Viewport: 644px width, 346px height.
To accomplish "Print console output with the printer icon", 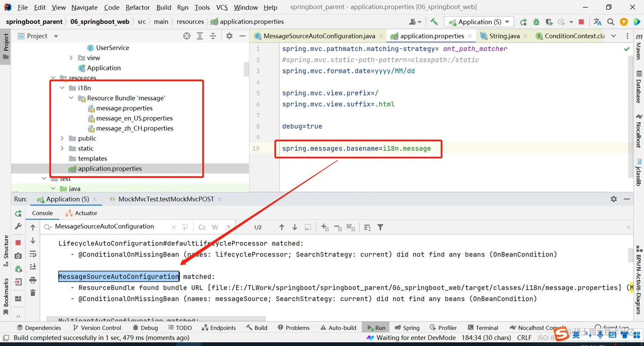I will (33, 280).
